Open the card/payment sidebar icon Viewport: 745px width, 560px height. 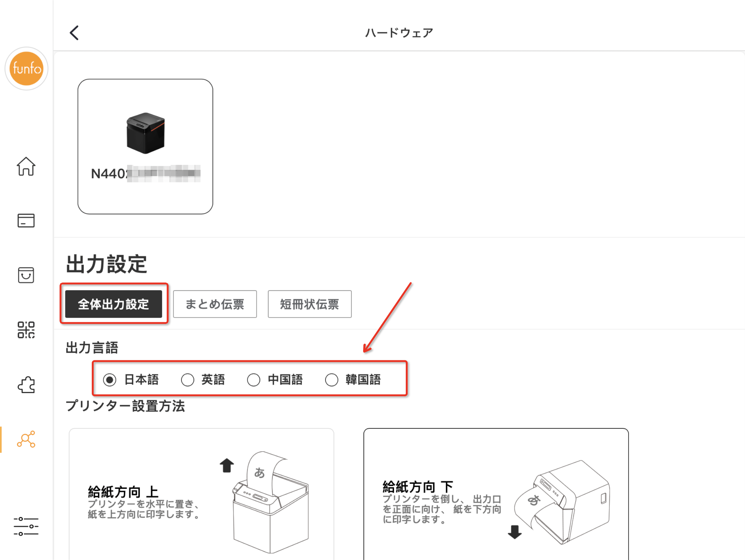(26, 221)
